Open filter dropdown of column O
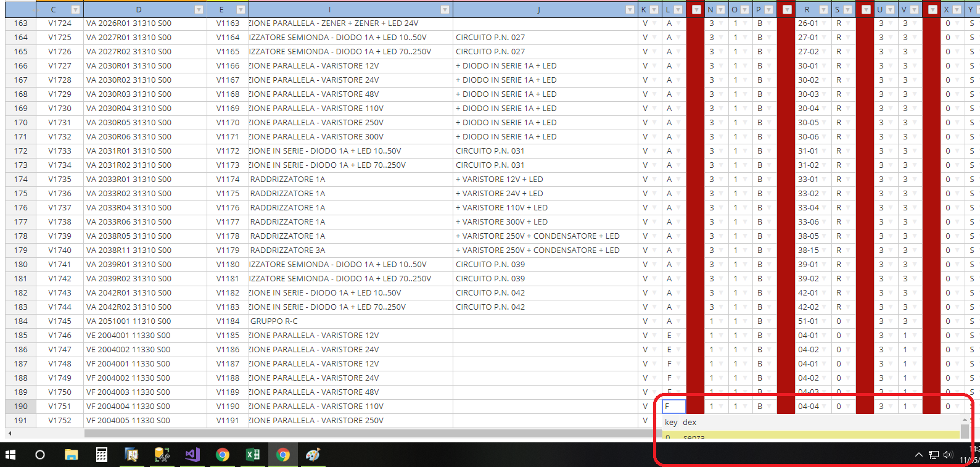Image resolution: width=980 pixels, height=467 pixels. pyautogui.click(x=744, y=9)
